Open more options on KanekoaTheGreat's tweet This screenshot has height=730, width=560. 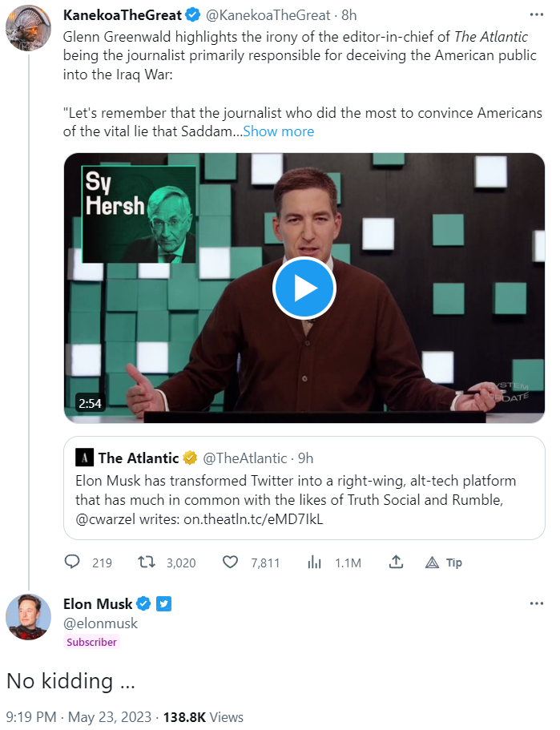pyautogui.click(x=536, y=14)
